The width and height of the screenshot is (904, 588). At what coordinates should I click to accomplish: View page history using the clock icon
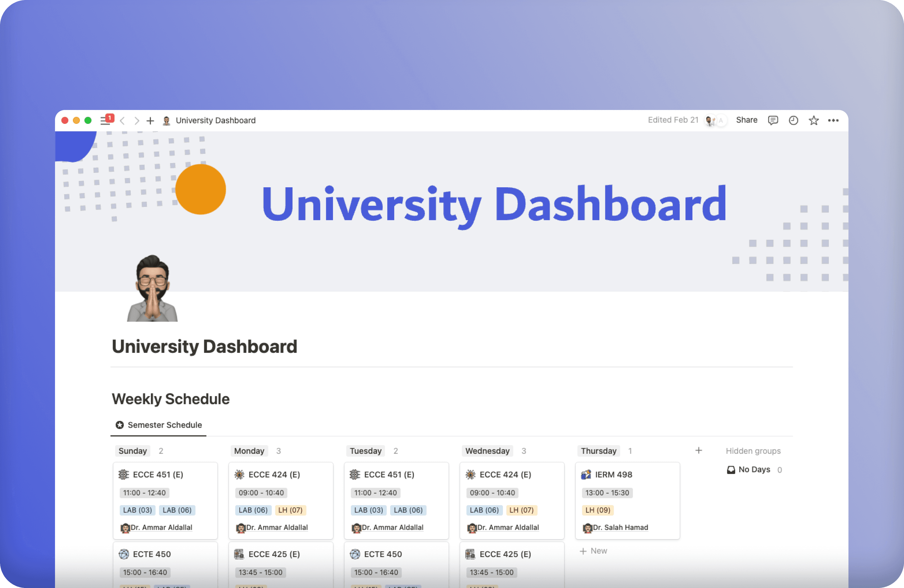pyautogui.click(x=793, y=120)
